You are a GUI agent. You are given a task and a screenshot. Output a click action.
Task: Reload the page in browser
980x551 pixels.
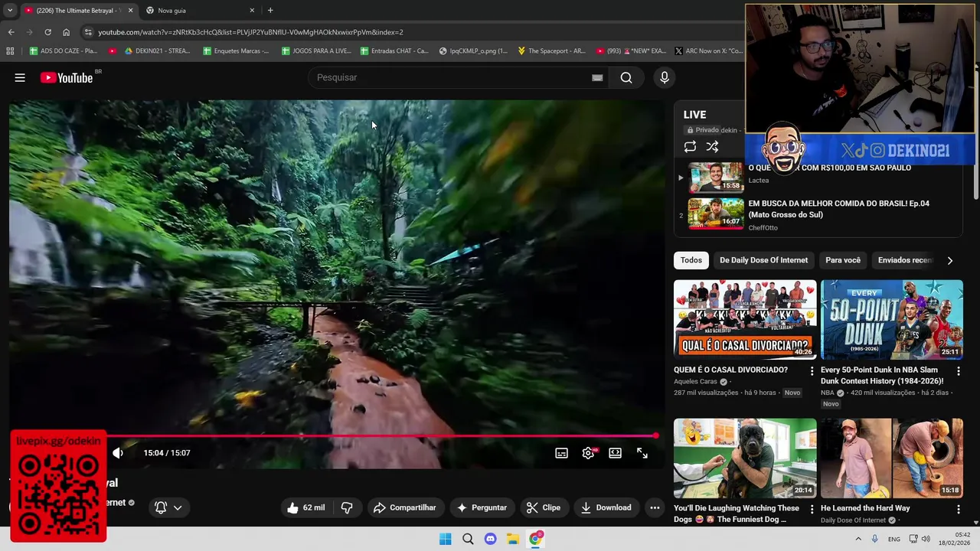47,32
